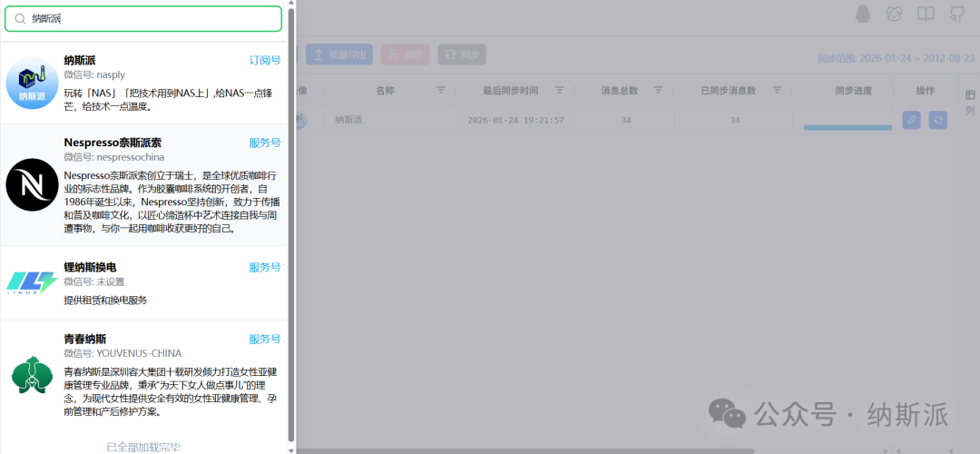The width and height of the screenshot is (980, 454).
Task: Open the QQ penguin icon in header
Action: (863, 14)
